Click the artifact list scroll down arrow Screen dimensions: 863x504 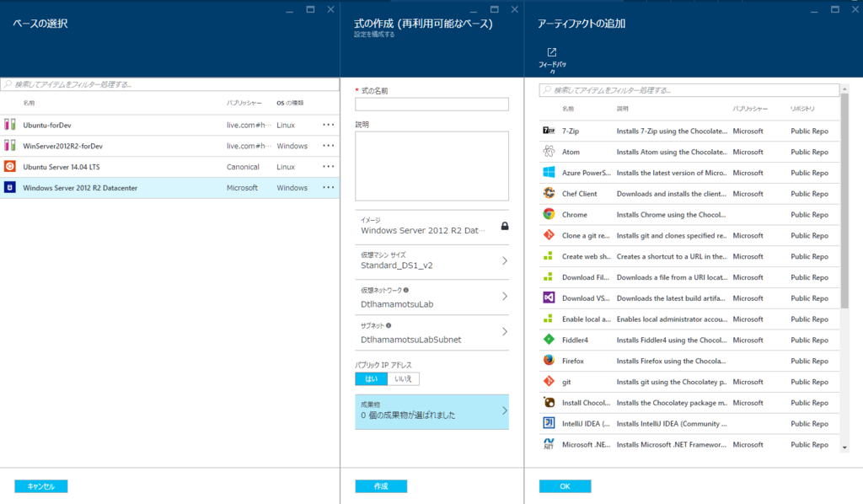click(x=844, y=448)
